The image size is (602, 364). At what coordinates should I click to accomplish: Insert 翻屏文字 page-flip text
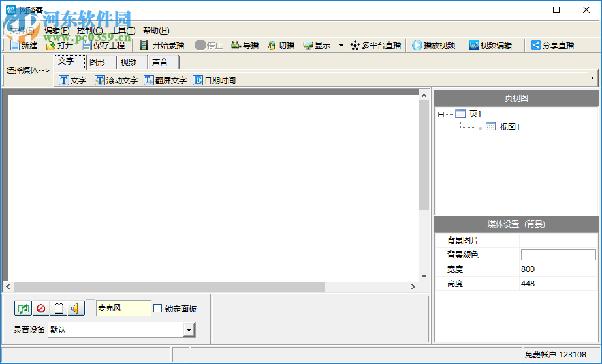[165, 80]
